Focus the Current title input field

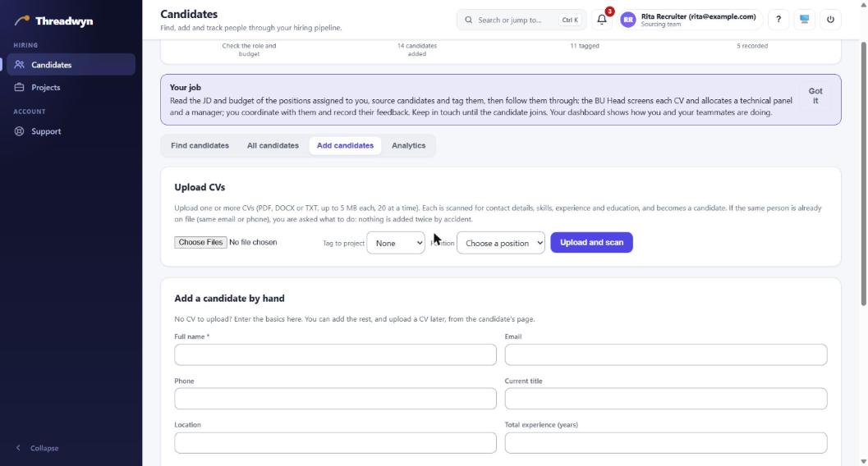pos(666,399)
